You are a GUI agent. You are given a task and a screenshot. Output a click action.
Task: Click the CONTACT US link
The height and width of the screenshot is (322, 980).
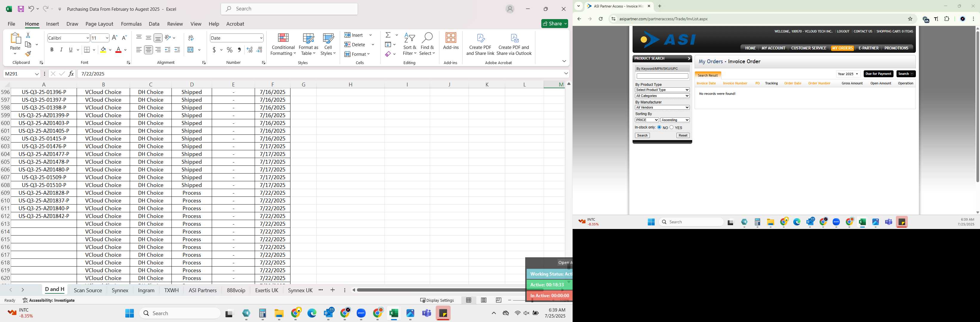pyautogui.click(x=863, y=32)
